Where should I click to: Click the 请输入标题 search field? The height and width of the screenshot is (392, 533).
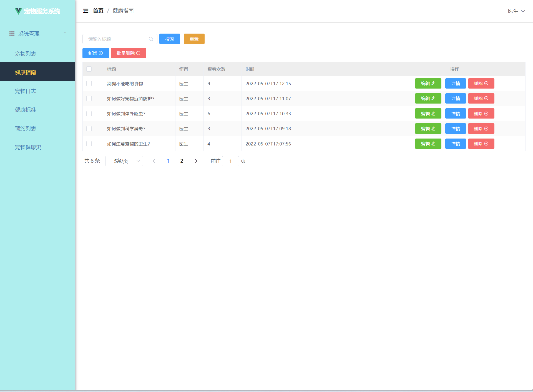[x=117, y=39]
